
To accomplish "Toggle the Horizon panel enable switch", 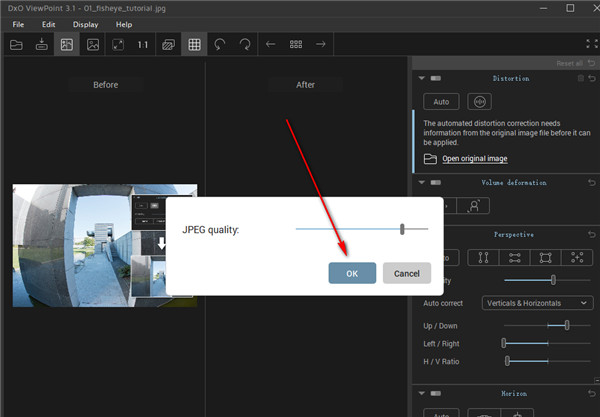I will [436, 393].
